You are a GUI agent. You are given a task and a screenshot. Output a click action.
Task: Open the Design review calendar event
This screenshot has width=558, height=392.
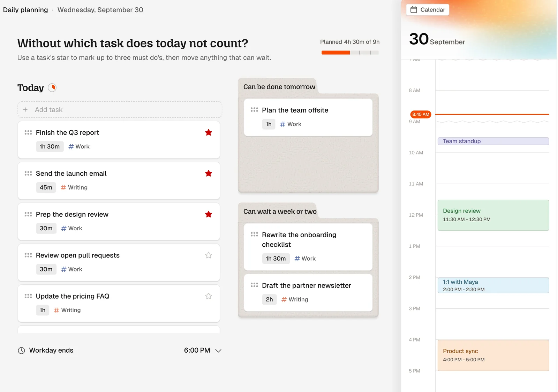(493, 215)
